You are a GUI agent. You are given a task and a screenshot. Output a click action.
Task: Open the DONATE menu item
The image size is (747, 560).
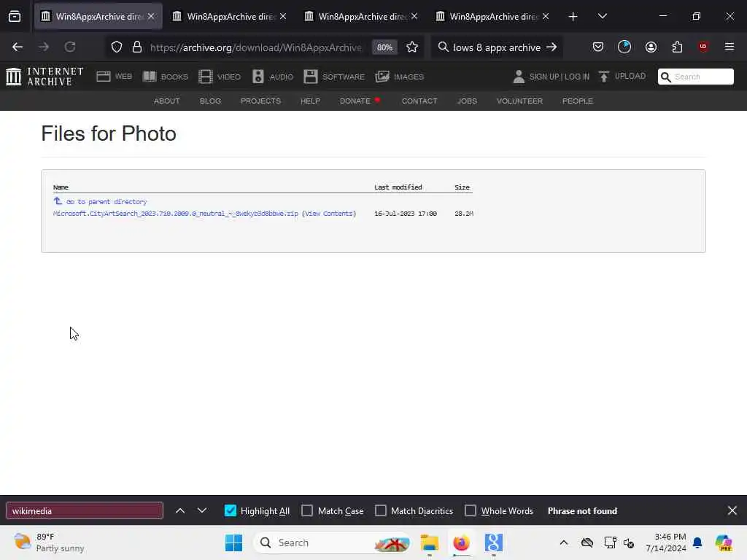[355, 101]
